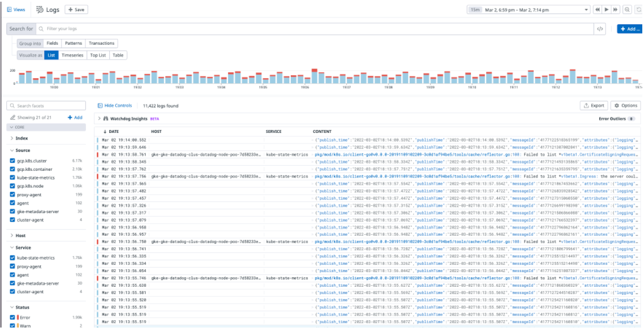The image size is (644, 336).
Task: Click the HOST column header
Action: pyautogui.click(x=156, y=131)
